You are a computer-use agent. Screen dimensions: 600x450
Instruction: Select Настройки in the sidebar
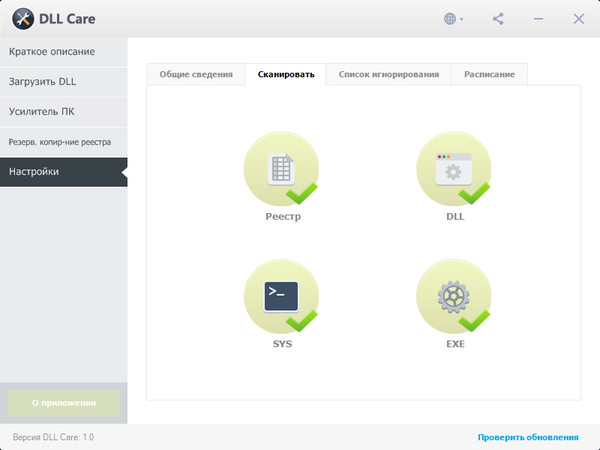click(63, 172)
